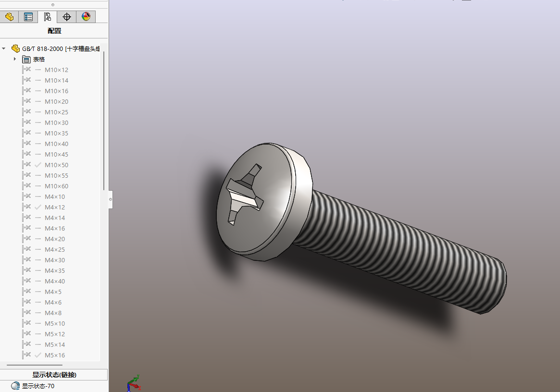This screenshot has height=392, width=560.
Task: Select configuration M4×8
Action: tap(53, 313)
